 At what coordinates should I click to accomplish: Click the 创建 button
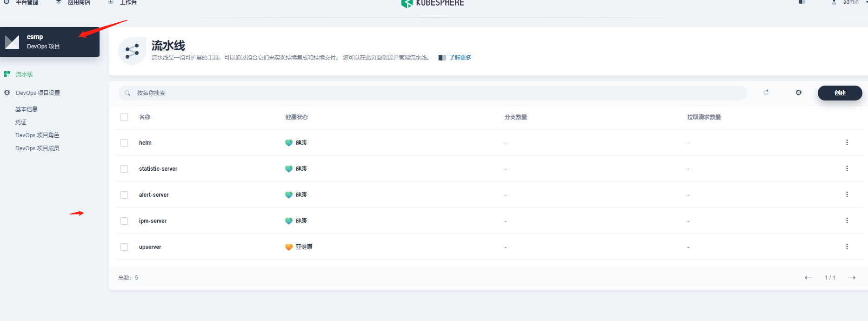[840, 93]
